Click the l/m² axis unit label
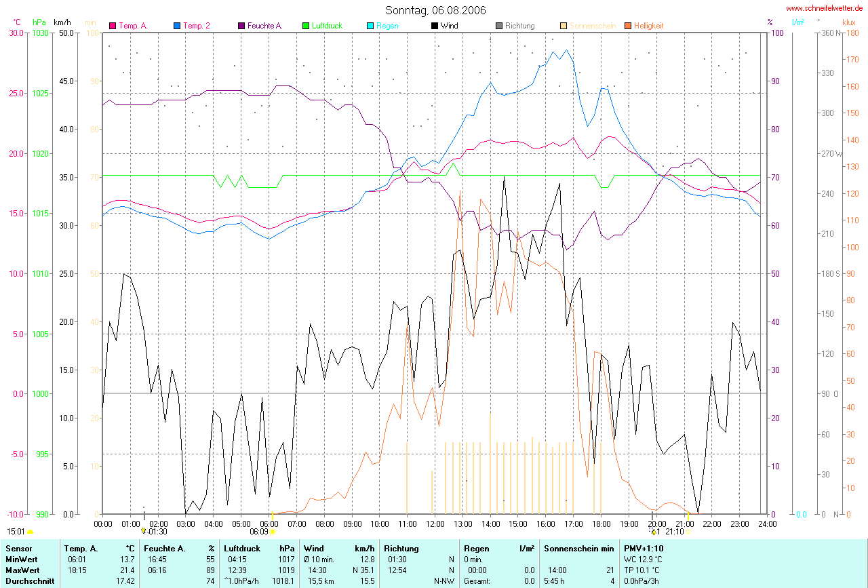This screenshot has height=588, width=868. pos(800,22)
